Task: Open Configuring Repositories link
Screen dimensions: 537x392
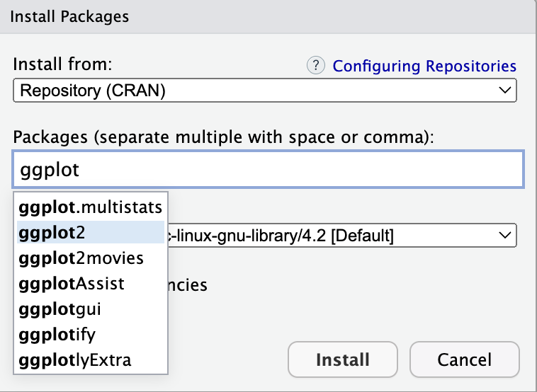Action: [x=424, y=66]
